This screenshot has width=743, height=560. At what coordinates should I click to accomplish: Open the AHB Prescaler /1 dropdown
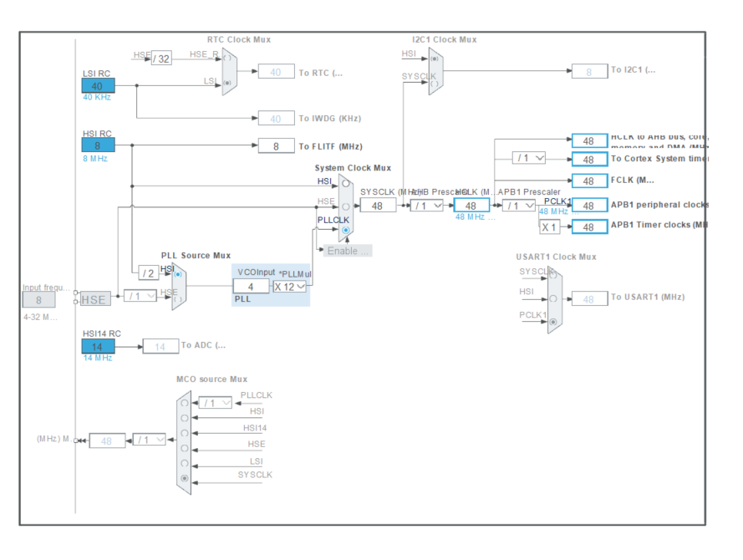pos(427,206)
